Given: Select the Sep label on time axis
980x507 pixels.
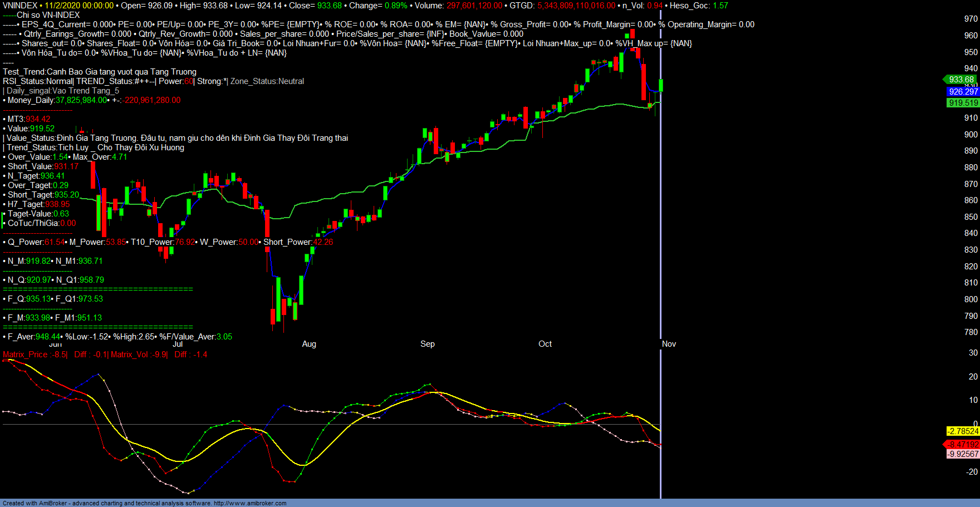Looking at the screenshot, I should point(428,344).
